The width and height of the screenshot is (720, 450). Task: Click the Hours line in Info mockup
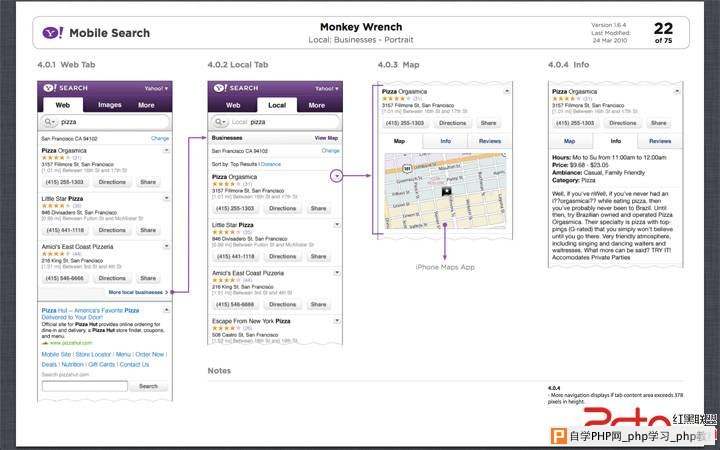pos(609,157)
